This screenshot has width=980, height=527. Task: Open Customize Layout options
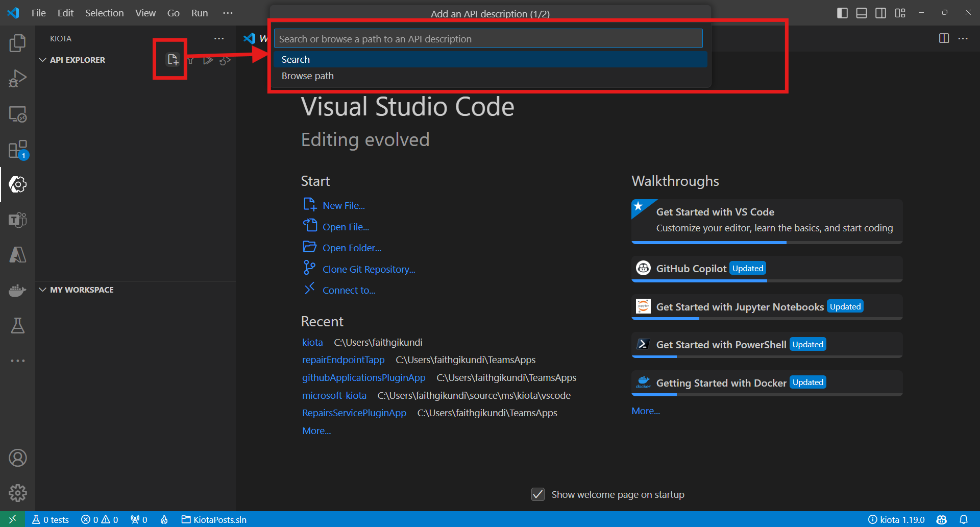coord(900,13)
